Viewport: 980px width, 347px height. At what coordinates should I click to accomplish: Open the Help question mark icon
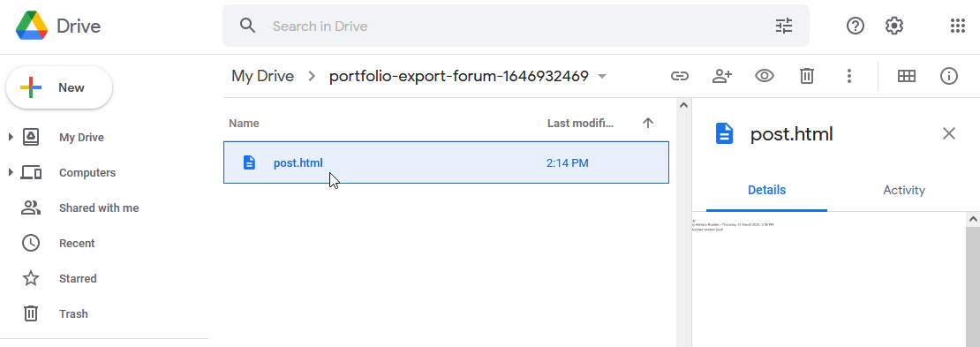pyautogui.click(x=855, y=26)
